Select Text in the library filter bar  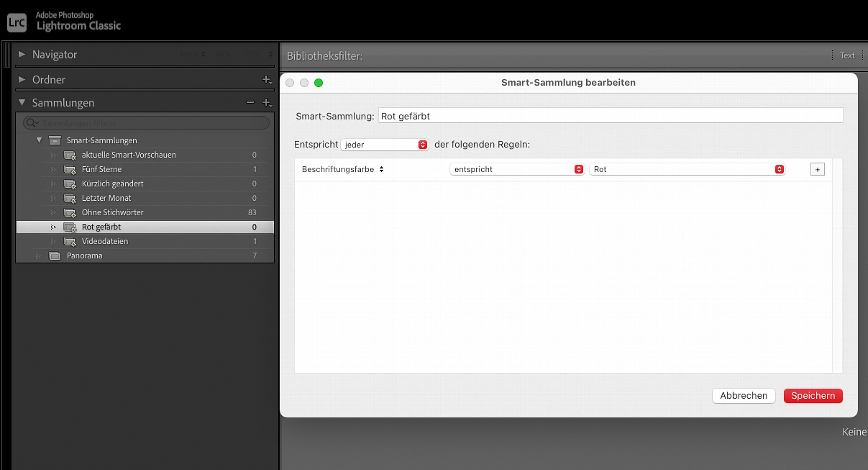(x=847, y=56)
